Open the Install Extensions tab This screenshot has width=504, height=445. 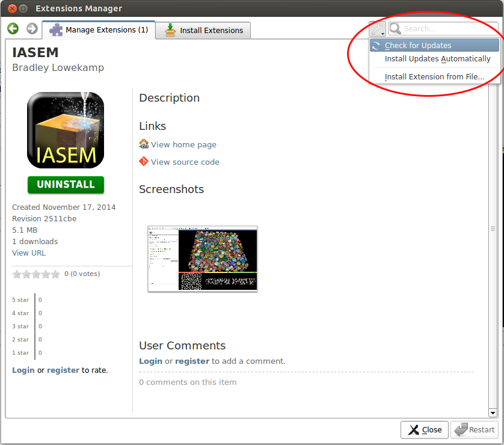tap(203, 30)
